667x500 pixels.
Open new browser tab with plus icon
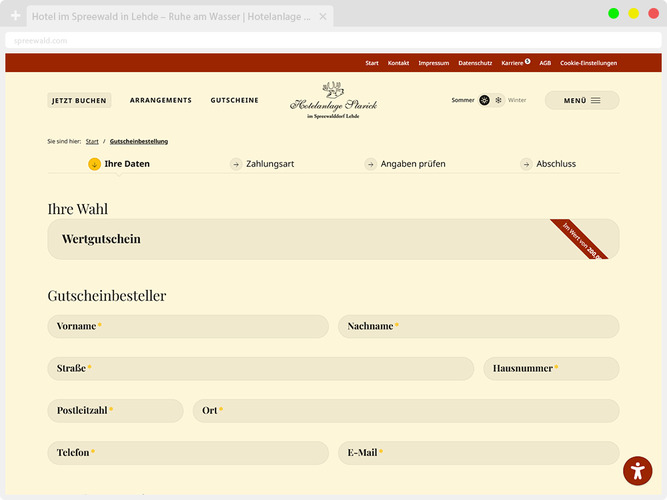(x=15, y=17)
